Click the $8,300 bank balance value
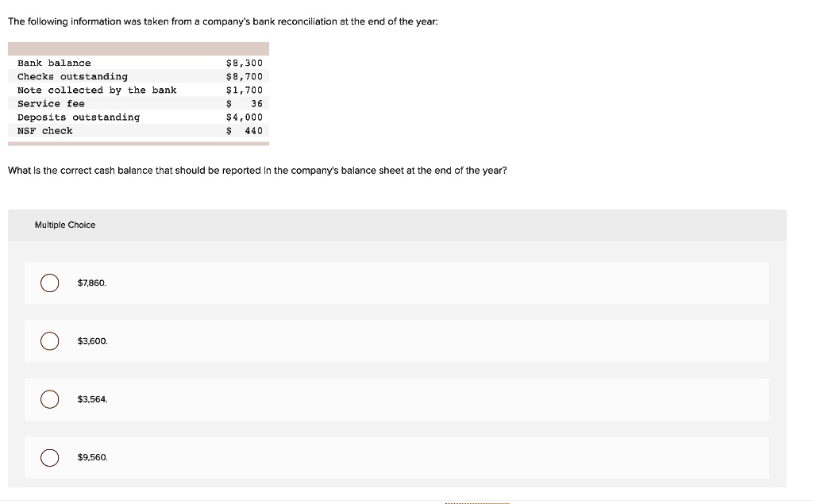Viewport: 813px width, 504px height. click(x=245, y=63)
